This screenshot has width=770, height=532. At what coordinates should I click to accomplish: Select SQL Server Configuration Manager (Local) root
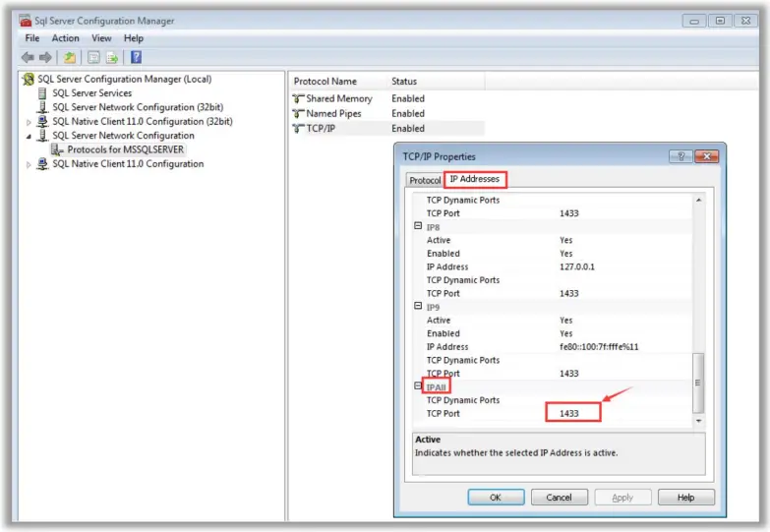click(x=125, y=79)
